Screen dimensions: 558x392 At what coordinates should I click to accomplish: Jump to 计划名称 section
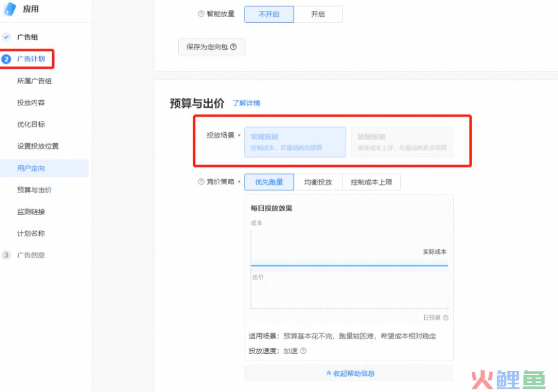click(x=31, y=234)
